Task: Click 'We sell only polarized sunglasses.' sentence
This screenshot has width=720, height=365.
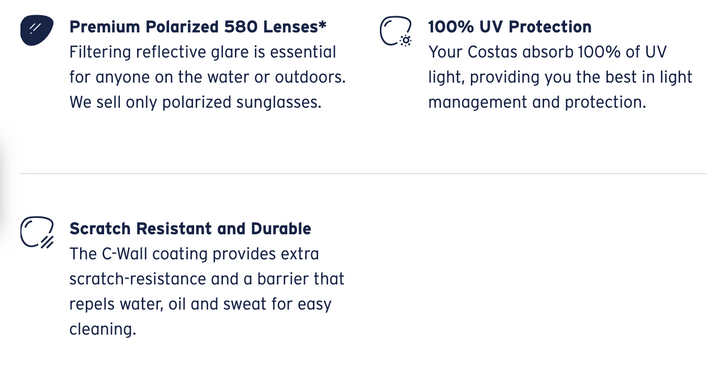Action: [195, 102]
